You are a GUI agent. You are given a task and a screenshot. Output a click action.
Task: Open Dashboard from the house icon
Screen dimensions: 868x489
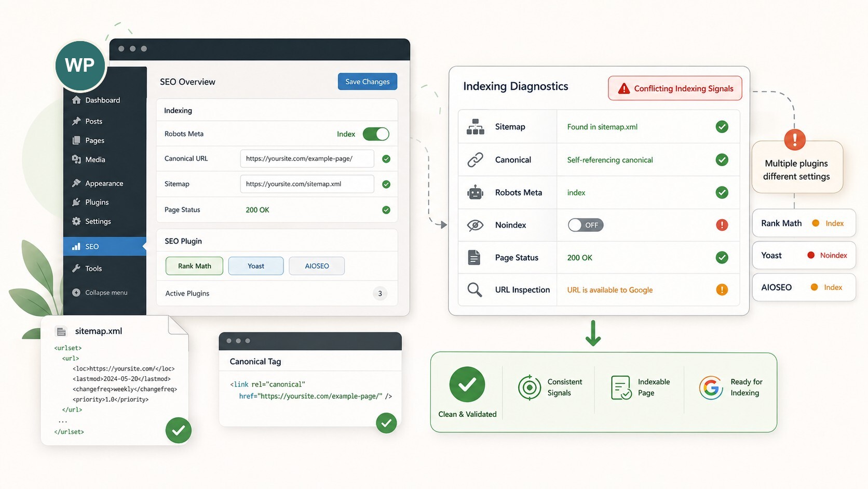(76, 100)
